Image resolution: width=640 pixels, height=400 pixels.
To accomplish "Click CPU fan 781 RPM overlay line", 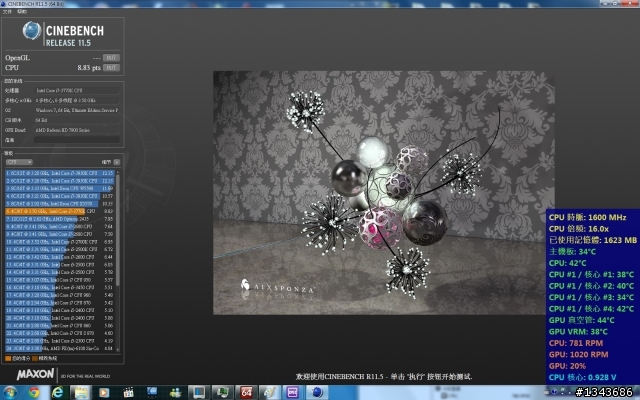I will click(x=576, y=343).
